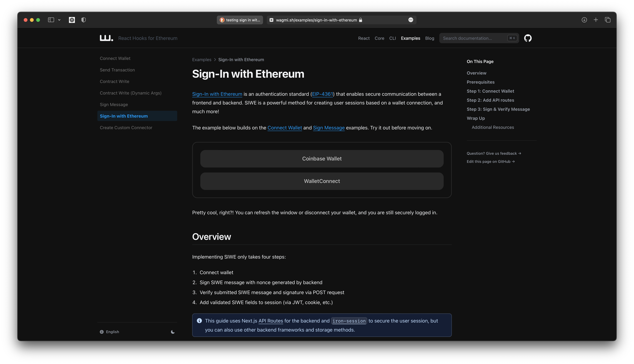Image resolution: width=634 pixels, height=364 pixels.
Task: Toggle dark mode with the moon icon
Action: point(173,332)
